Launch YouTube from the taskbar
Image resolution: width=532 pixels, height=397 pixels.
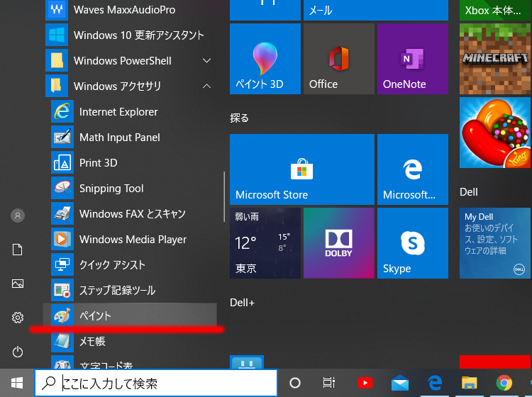pyautogui.click(x=365, y=383)
